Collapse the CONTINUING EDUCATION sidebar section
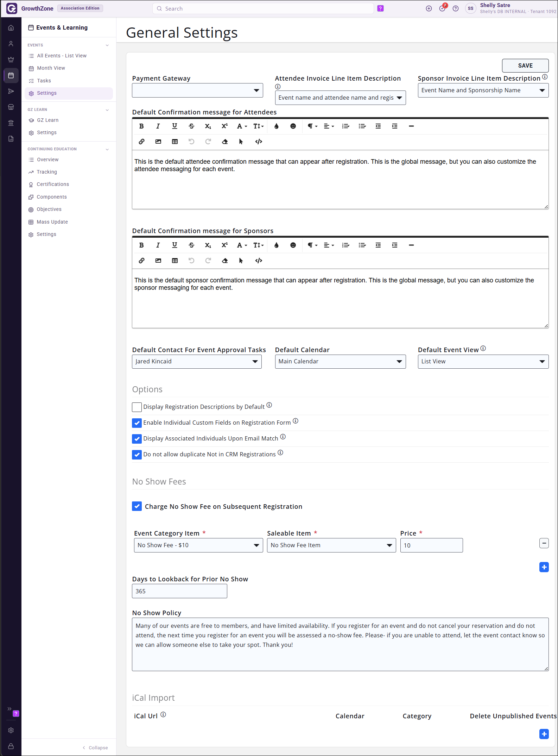 point(107,149)
